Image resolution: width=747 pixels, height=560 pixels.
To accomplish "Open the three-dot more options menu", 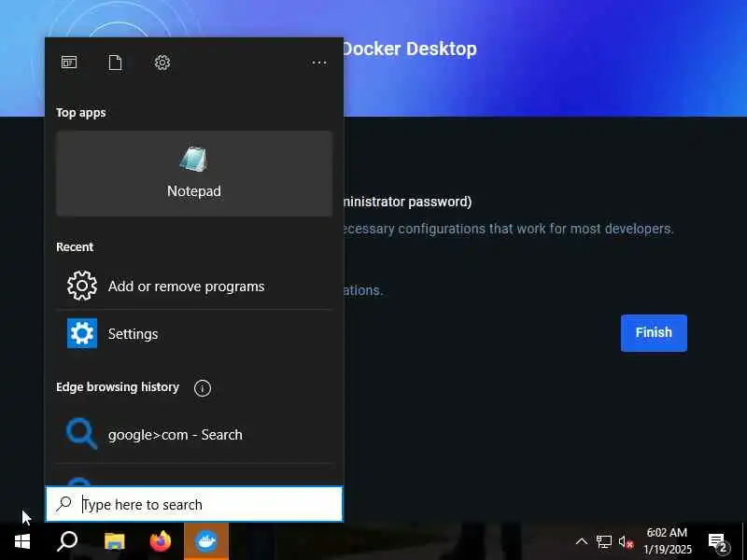I will point(318,63).
